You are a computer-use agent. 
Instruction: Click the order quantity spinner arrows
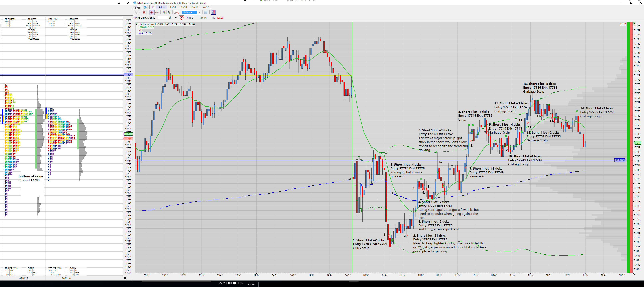(x=172, y=18)
